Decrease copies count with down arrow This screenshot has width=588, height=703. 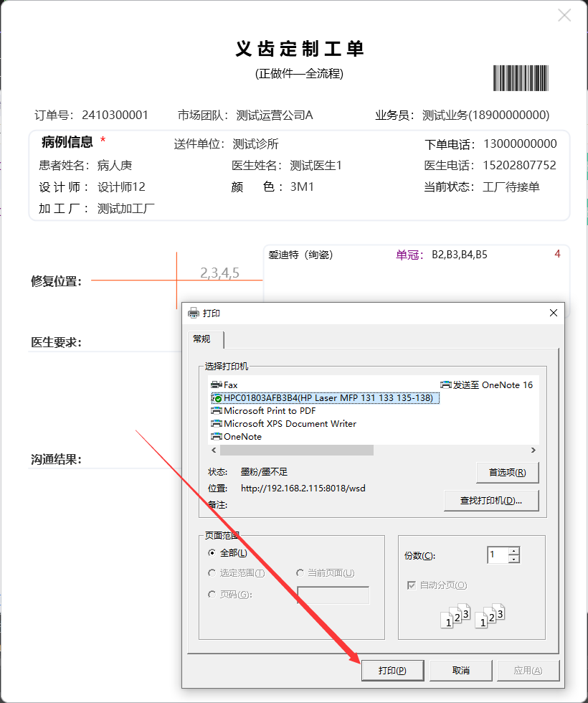(x=513, y=559)
